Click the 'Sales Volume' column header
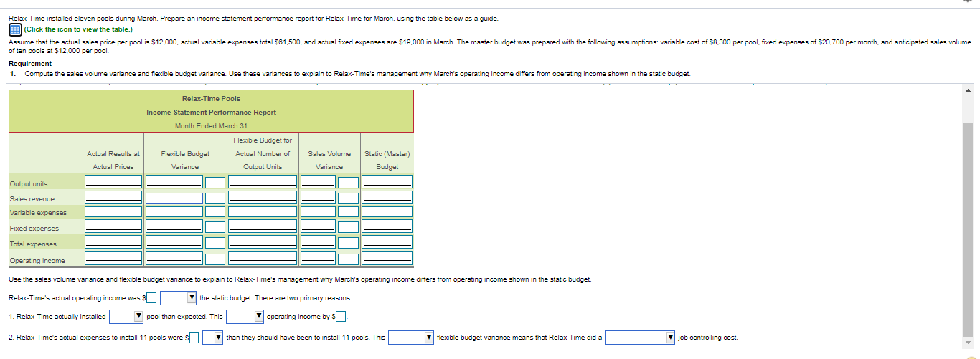 click(x=329, y=153)
